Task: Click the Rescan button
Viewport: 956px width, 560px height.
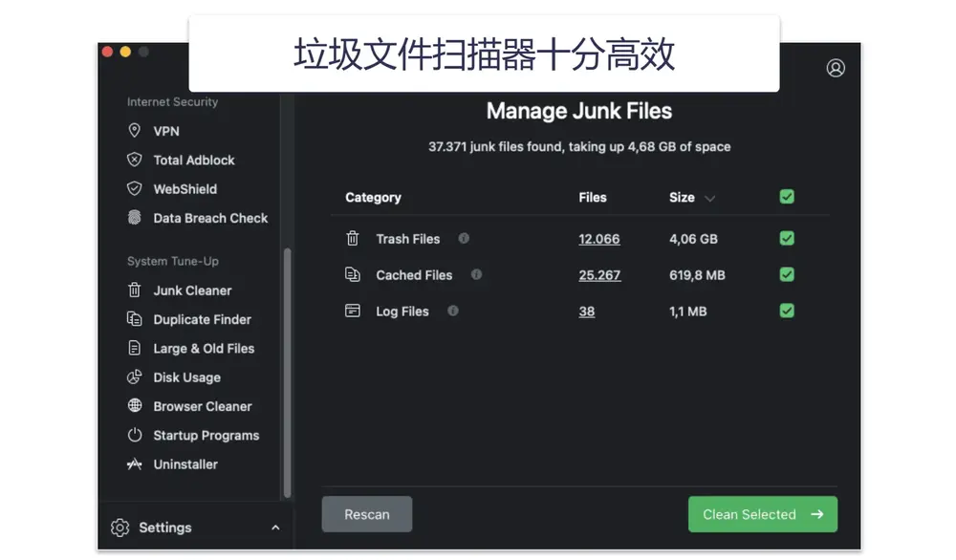Action: click(x=367, y=514)
